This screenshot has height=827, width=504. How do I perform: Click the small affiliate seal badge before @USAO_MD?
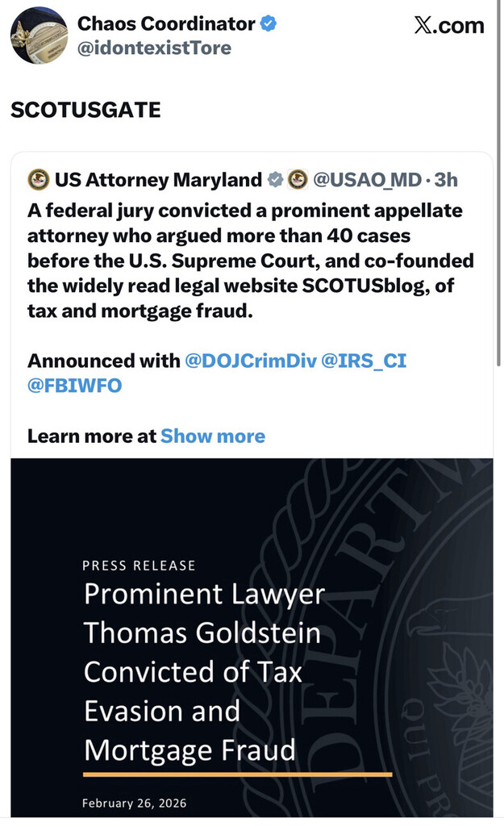[298, 179]
